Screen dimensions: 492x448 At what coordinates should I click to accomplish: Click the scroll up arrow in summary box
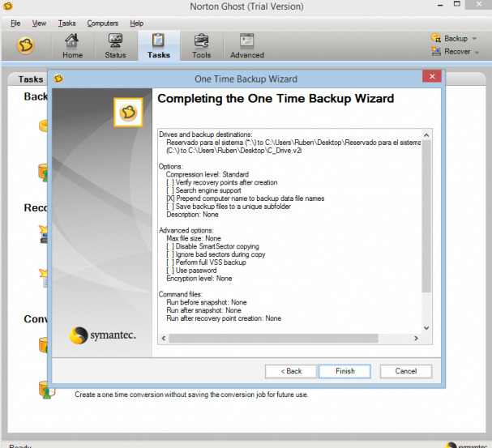426,135
